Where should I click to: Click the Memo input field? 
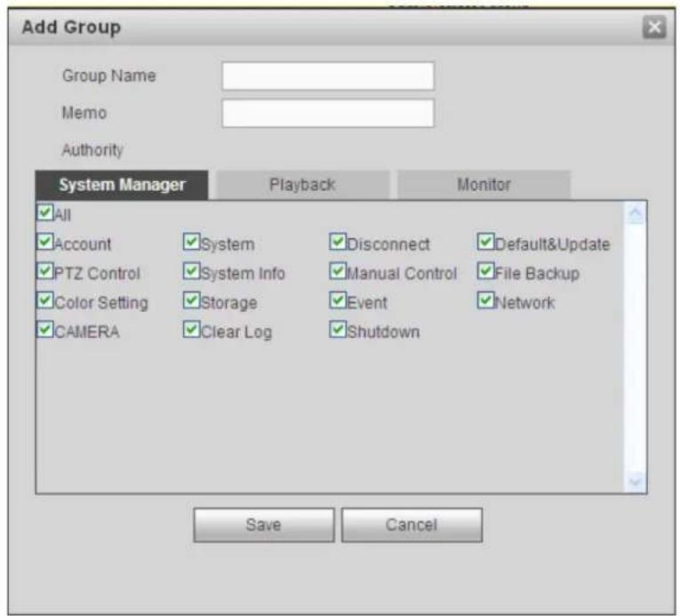327,113
